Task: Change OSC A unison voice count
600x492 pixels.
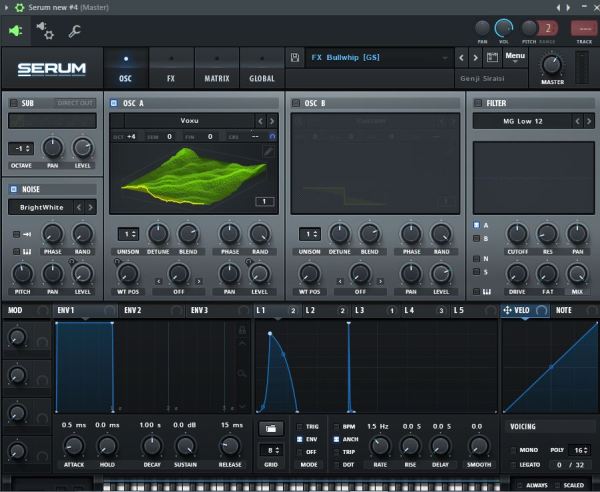Action: point(128,234)
